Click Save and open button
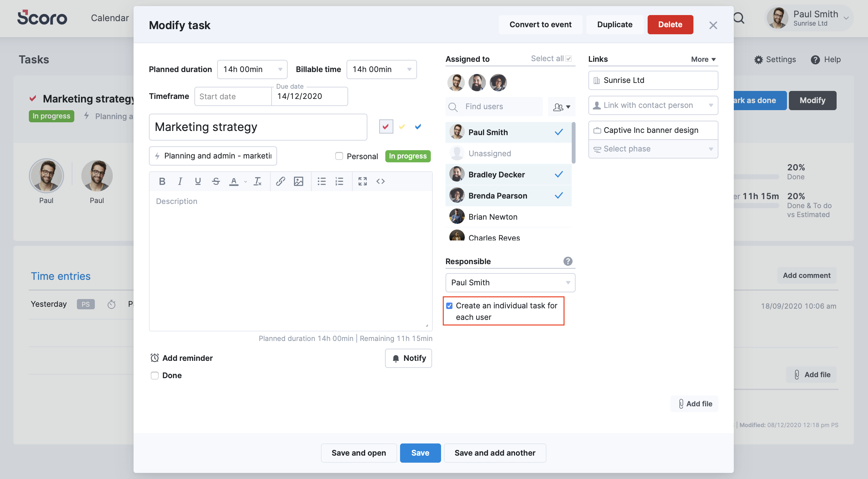Viewport: 868px width, 479px height. pyautogui.click(x=358, y=453)
